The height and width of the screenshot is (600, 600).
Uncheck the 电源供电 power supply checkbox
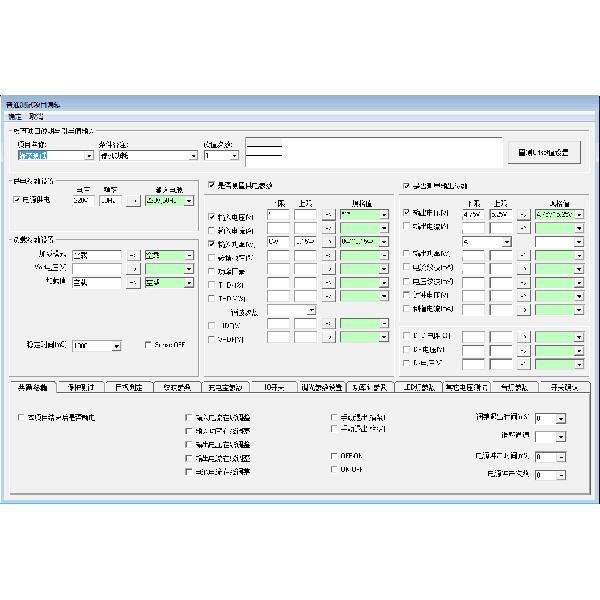point(15,200)
